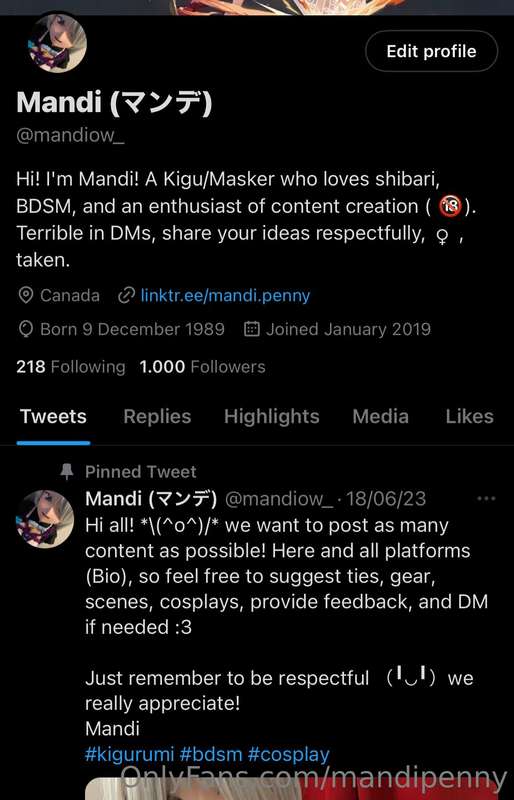
Task: Click the Joined calendar icon
Action: click(252, 329)
